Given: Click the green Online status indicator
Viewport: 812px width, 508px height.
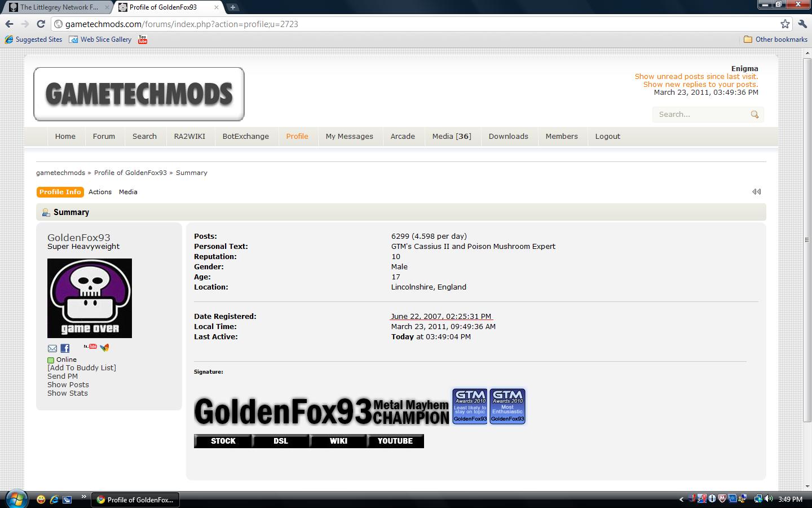Looking at the screenshot, I should pos(51,360).
